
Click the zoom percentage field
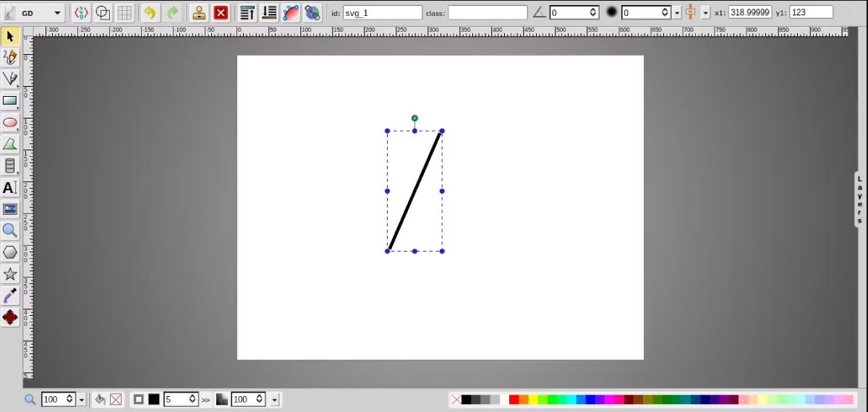pos(54,399)
